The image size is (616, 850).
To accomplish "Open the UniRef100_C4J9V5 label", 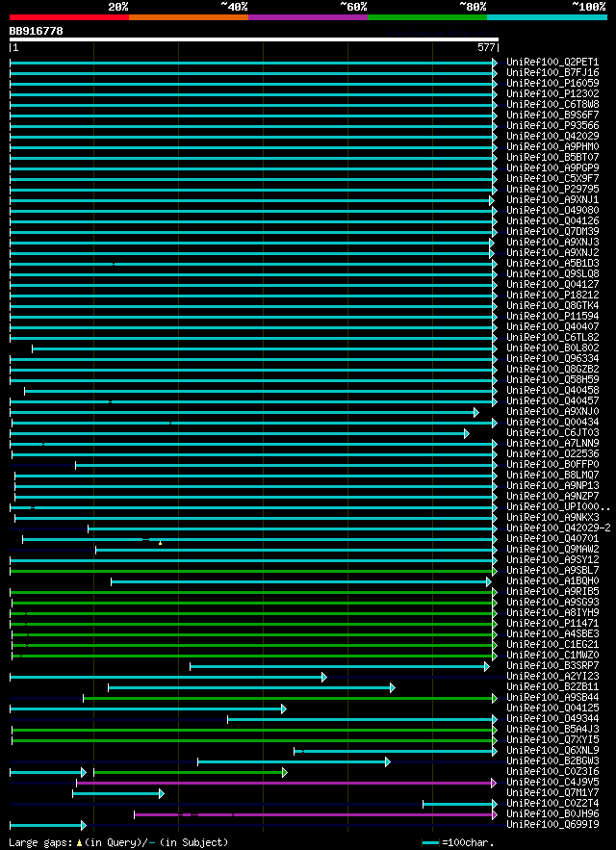I will pos(552,783).
